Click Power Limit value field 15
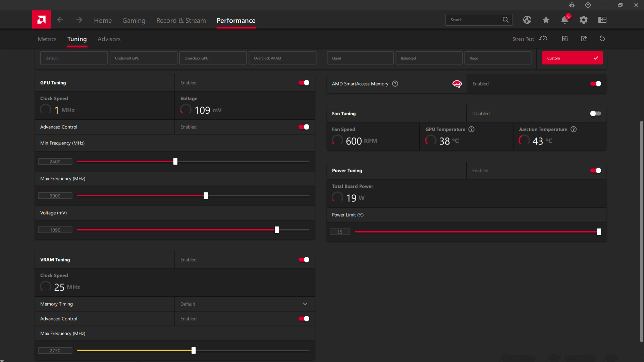This screenshot has width=644, height=362. coord(340,232)
